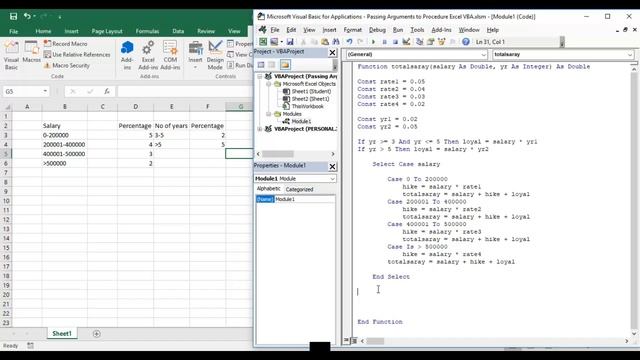Click column D header
This screenshot has height=360, width=640.
(x=136, y=107)
